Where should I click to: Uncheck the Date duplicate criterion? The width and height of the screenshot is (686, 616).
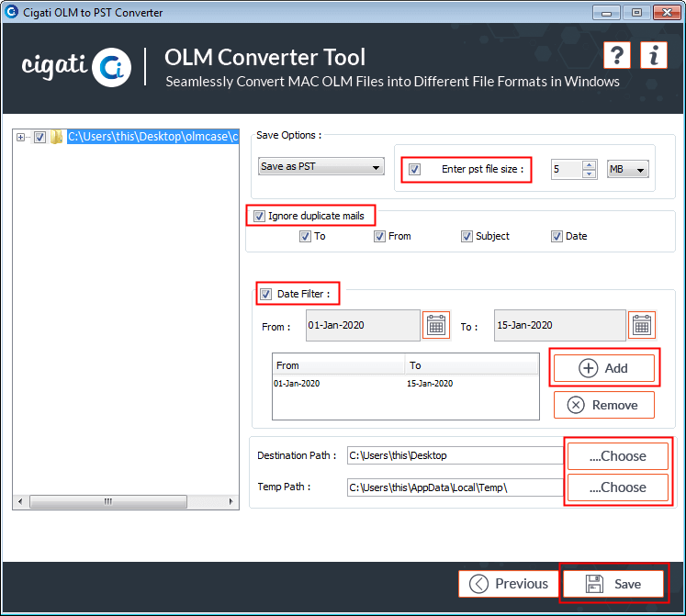pos(557,236)
